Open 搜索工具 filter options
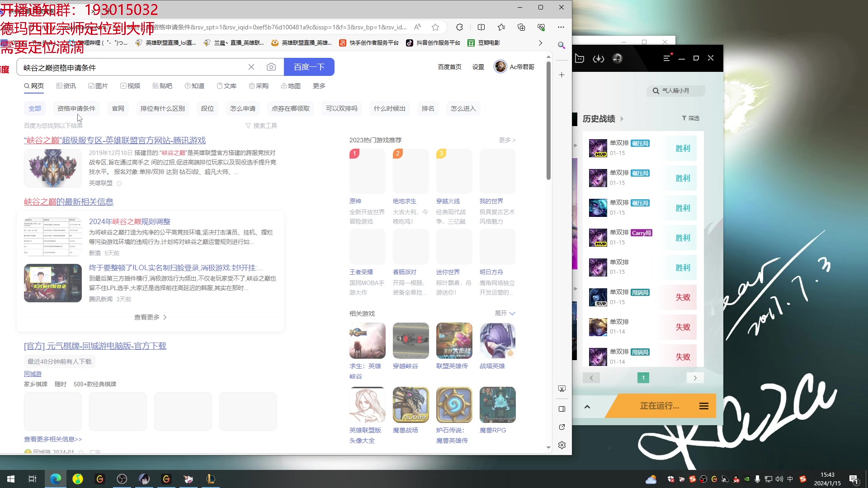 (261, 126)
